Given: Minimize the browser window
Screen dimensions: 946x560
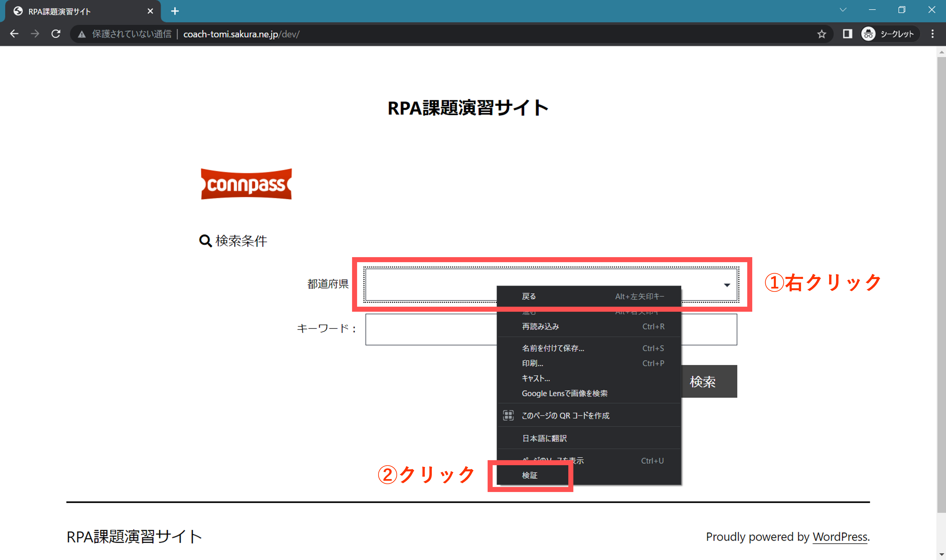Looking at the screenshot, I should tap(872, 10).
